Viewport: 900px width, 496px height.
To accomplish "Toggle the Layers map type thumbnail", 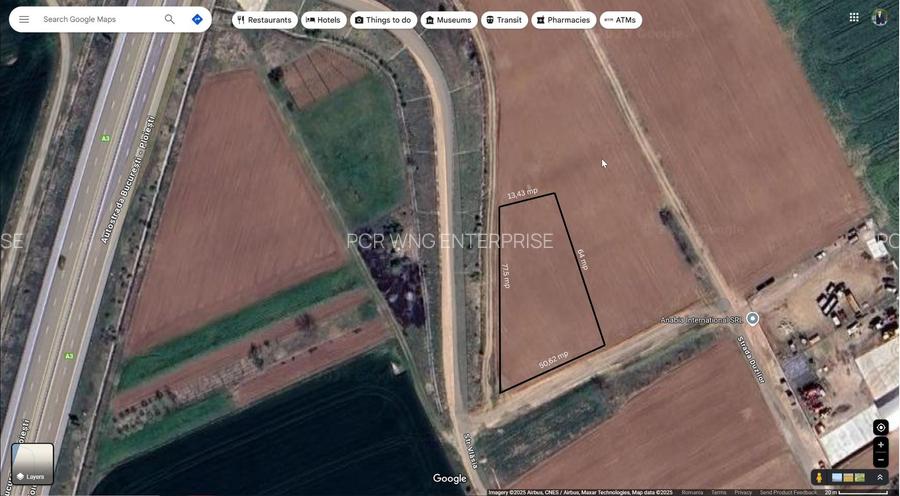I will pos(32,464).
